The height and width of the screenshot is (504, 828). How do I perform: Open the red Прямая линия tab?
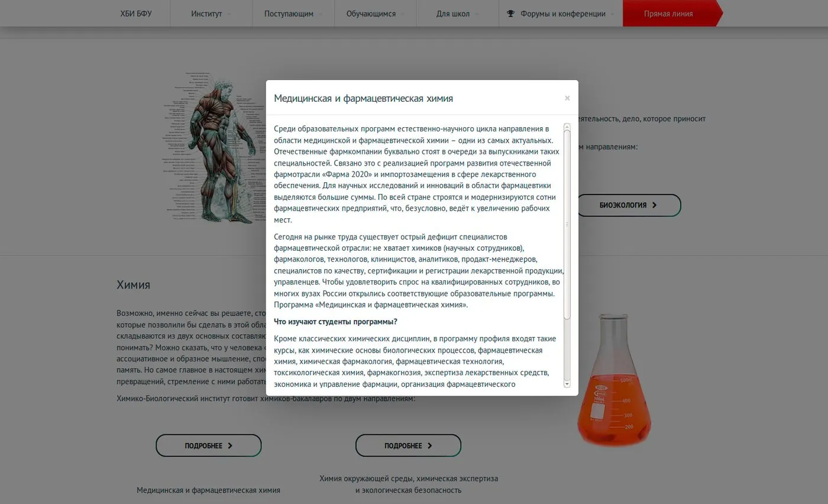coord(672,14)
